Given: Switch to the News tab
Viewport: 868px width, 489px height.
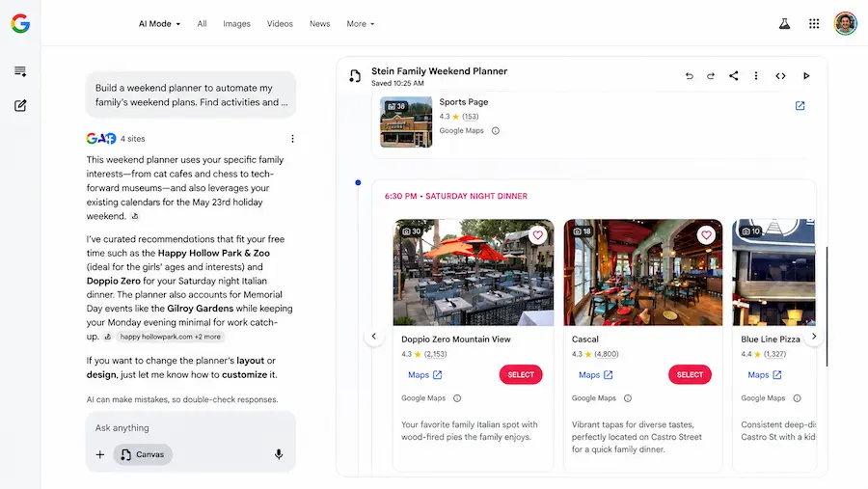Looking at the screenshot, I should pyautogui.click(x=319, y=24).
